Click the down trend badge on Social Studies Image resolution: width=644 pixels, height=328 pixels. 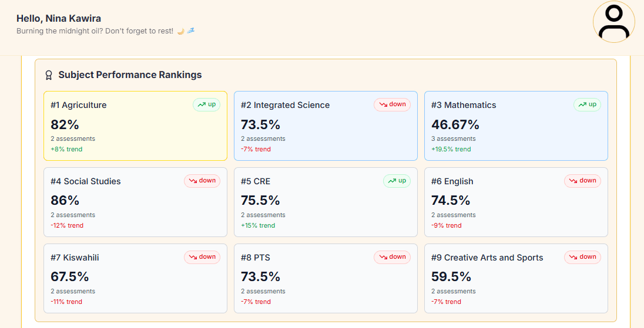click(202, 181)
